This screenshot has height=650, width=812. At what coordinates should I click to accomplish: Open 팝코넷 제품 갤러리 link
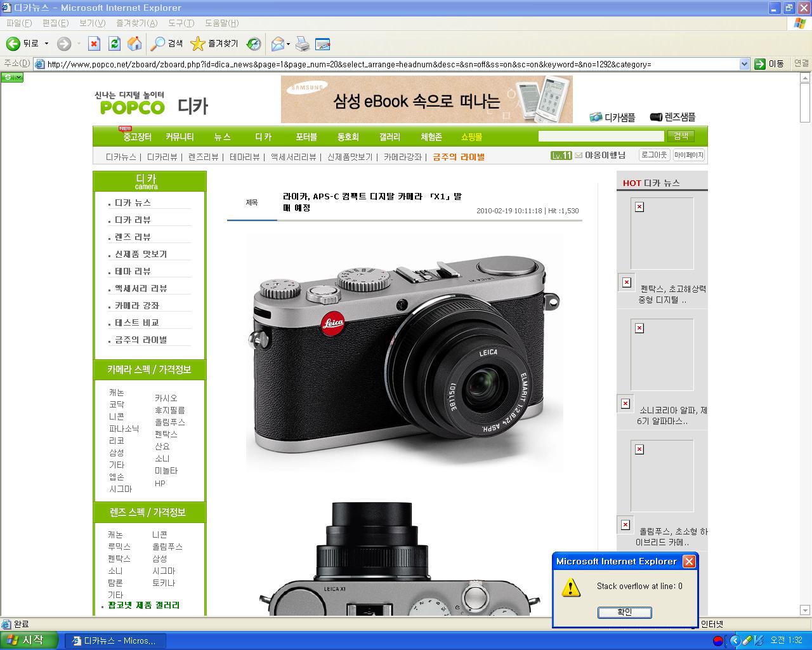pos(144,605)
